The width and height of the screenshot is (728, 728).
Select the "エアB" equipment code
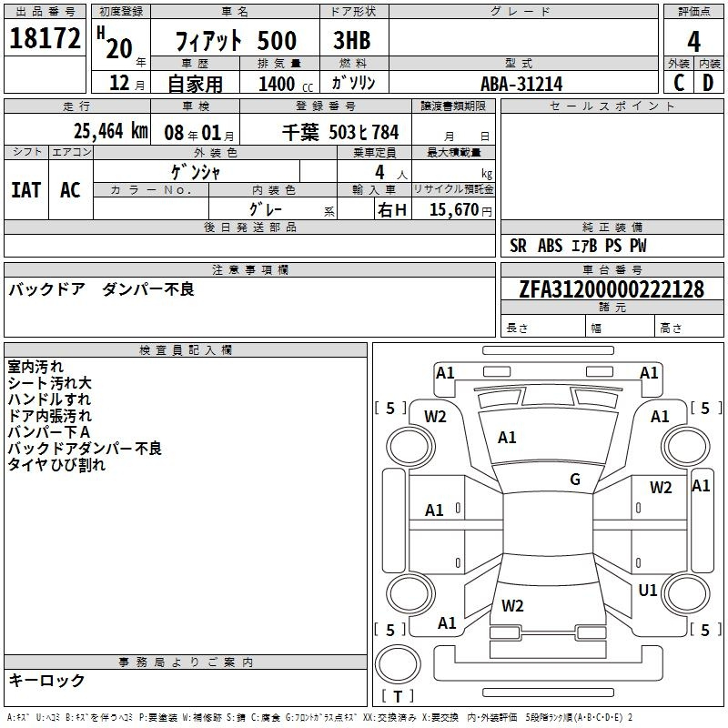point(584,246)
